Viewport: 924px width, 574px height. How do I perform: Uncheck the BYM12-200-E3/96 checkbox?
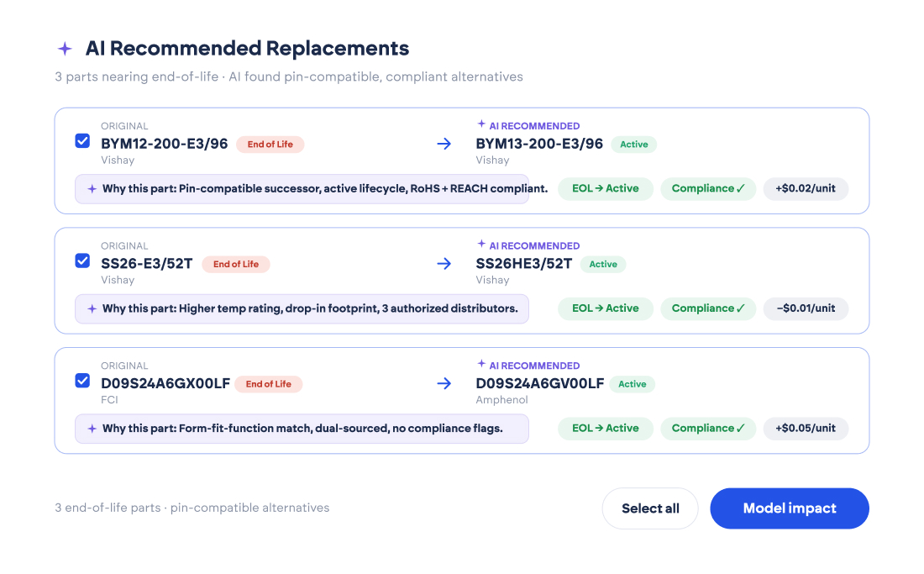pos(82,141)
